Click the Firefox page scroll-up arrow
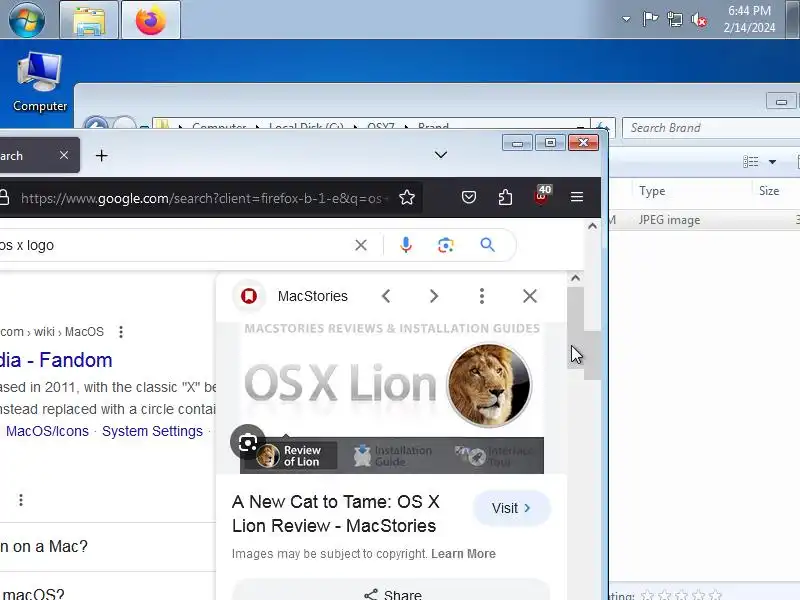800x600 pixels. coord(592,226)
